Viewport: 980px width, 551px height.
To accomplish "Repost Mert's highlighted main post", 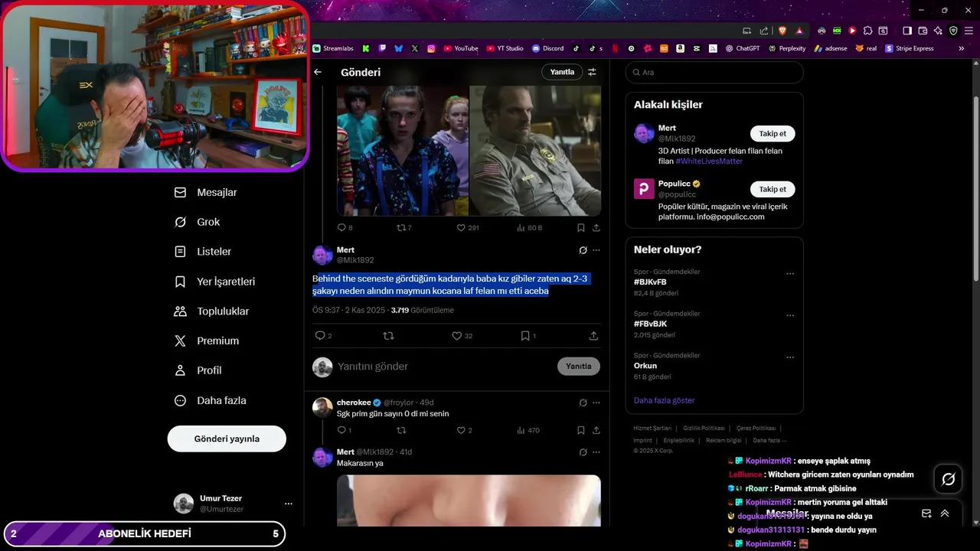I will pyautogui.click(x=388, y=336).
